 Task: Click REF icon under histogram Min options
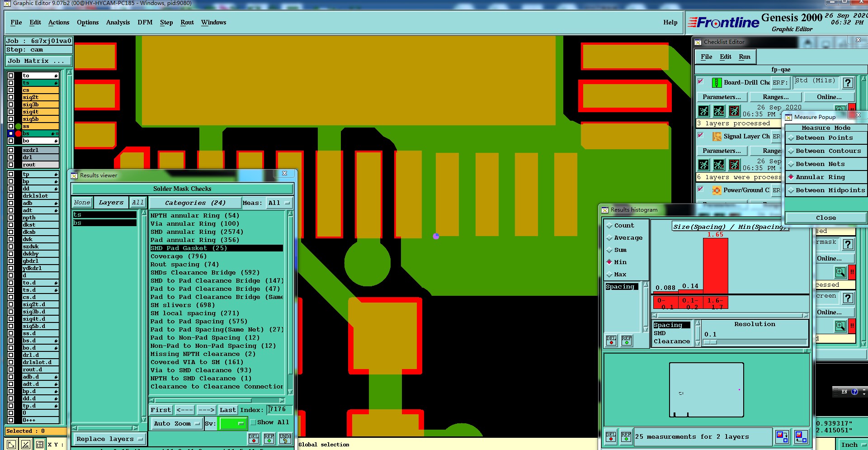627,341
